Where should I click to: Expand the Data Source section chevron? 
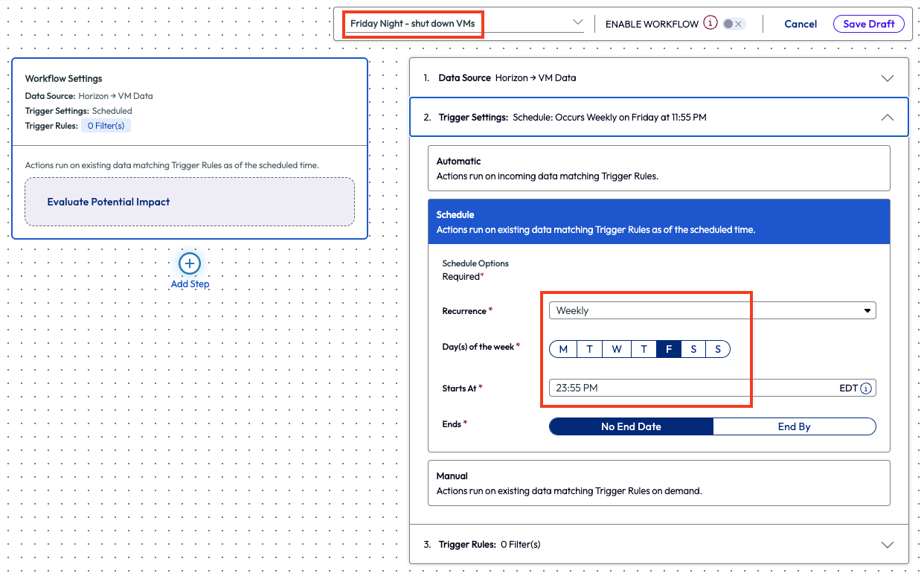pos(887,78)
